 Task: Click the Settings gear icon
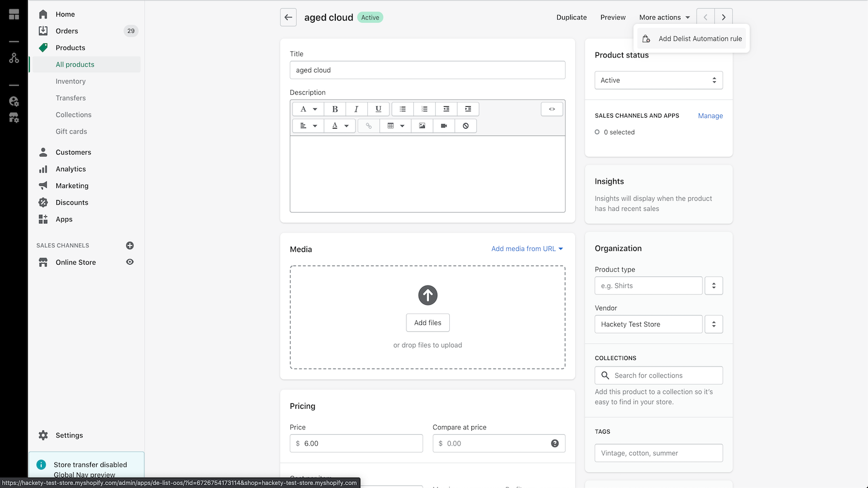coord(43,435)
